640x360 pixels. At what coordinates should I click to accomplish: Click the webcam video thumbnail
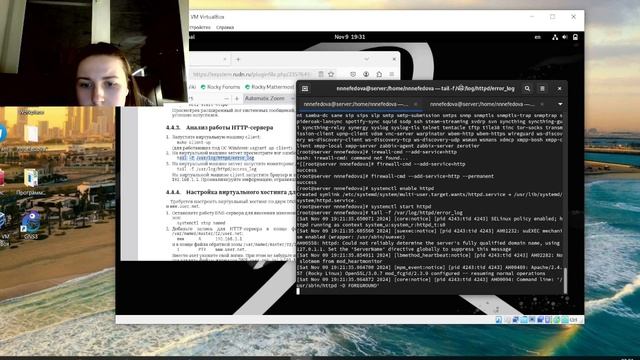[94, 53]
